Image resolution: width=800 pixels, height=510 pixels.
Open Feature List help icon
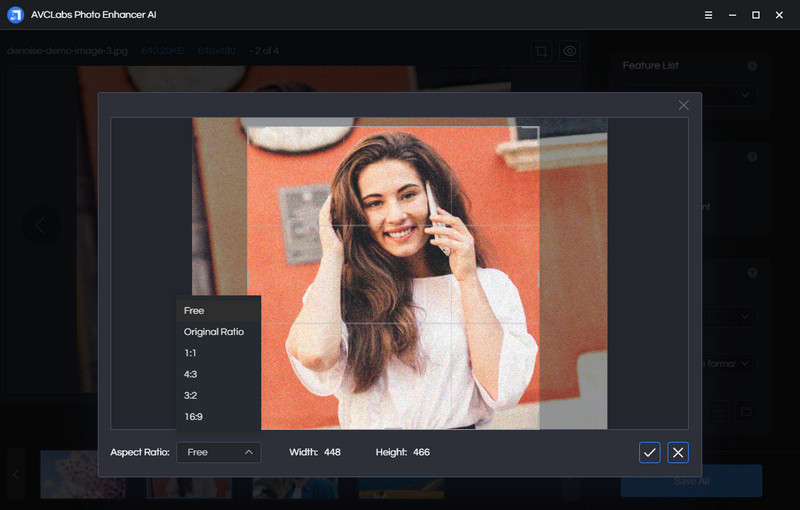(x=752, y=66)
